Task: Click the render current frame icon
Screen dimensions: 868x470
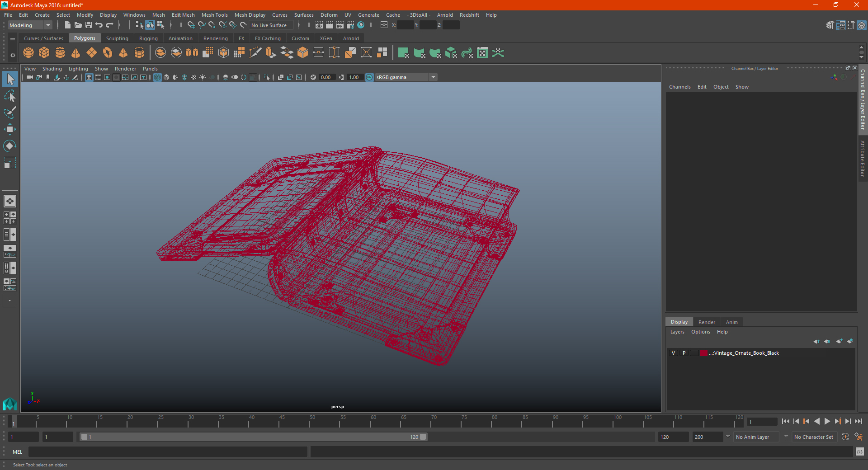Action: (x=330, y=25)
